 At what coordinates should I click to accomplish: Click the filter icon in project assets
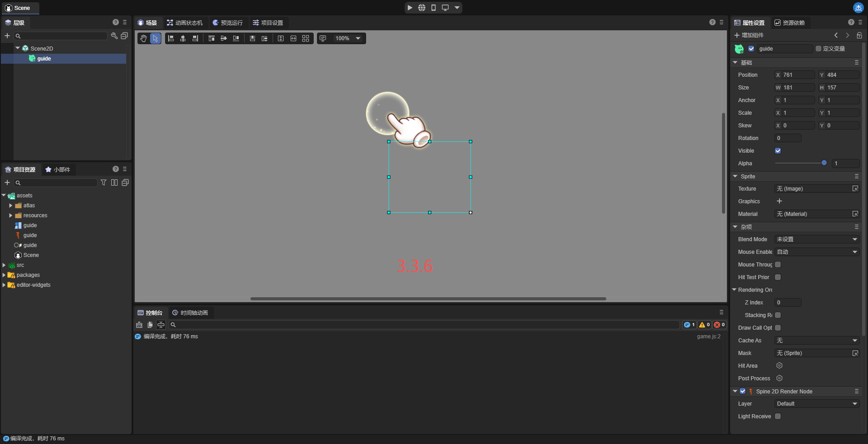click(104, 182)
